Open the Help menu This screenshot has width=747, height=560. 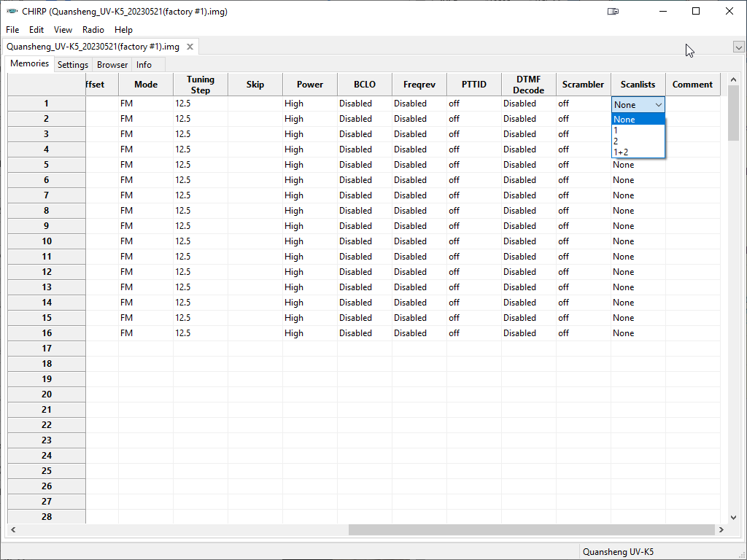pyautogui.click(x=123, y=29)
